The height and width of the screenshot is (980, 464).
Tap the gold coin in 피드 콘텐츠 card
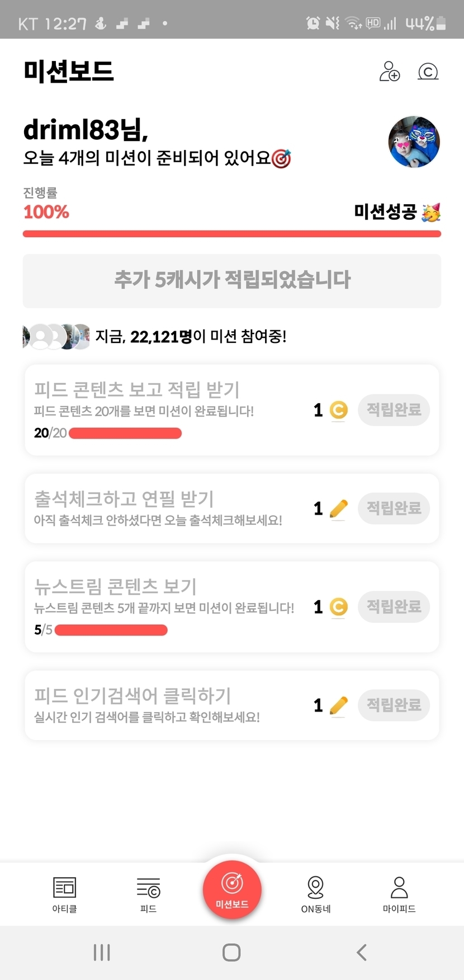338,411
